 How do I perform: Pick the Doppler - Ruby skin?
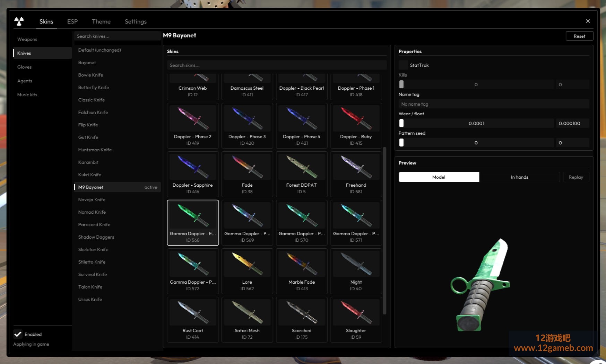tap(356, 126)
